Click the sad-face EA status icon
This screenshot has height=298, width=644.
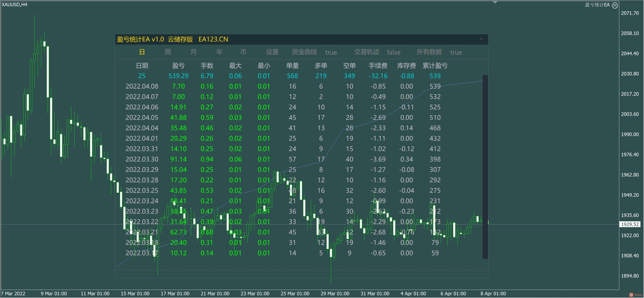[615, 5]
